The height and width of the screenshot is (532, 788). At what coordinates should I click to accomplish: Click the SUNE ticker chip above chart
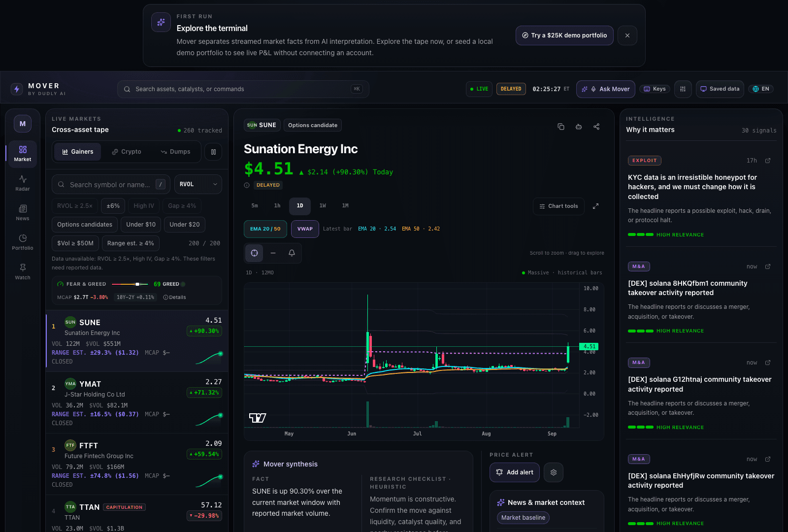[x=262, y=125]
